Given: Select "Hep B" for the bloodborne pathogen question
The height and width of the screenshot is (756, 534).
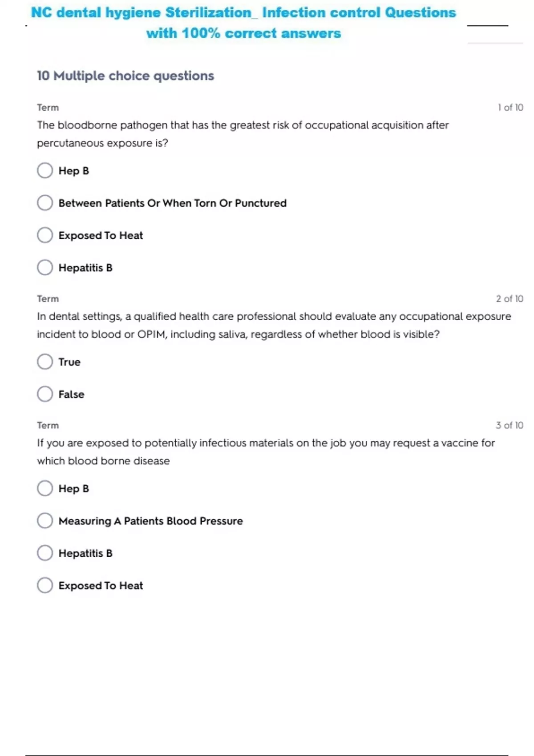Looking at the screenshot, I should pyautogui.click(x=45, y=170).
